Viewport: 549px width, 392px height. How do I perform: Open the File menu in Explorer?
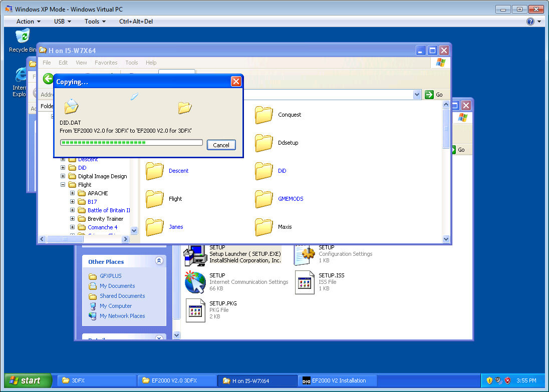click(47, 63)
